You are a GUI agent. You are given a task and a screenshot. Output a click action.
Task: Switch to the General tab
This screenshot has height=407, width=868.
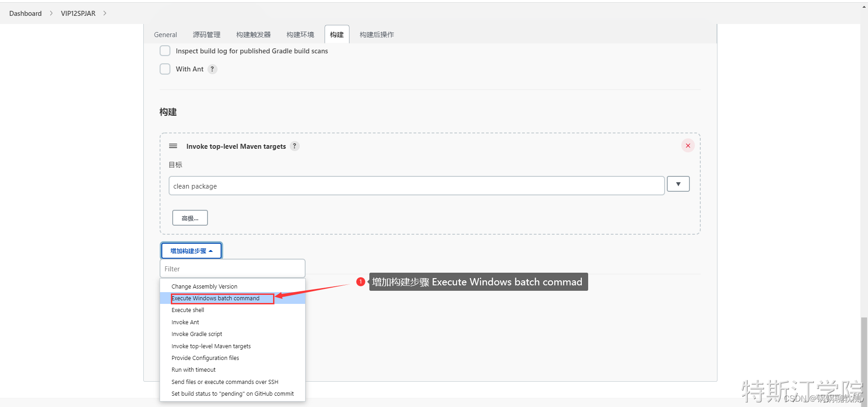(165, 34)
